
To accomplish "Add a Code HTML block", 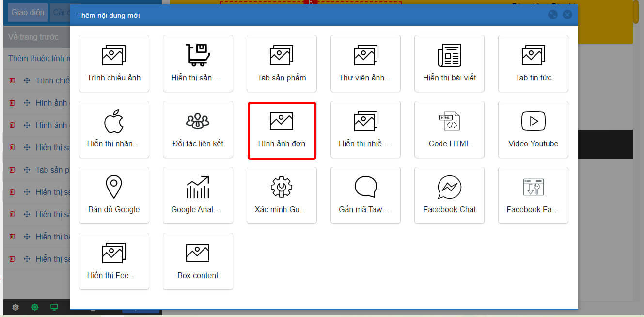I will (x=449, y=129).
